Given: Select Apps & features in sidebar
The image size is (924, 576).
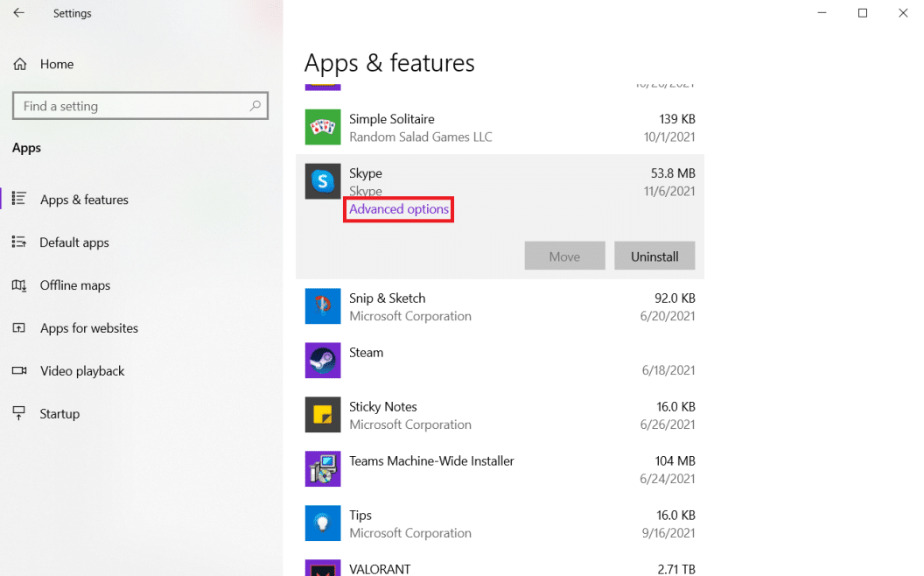Looking at the screenshot, I should coord(84,200).
